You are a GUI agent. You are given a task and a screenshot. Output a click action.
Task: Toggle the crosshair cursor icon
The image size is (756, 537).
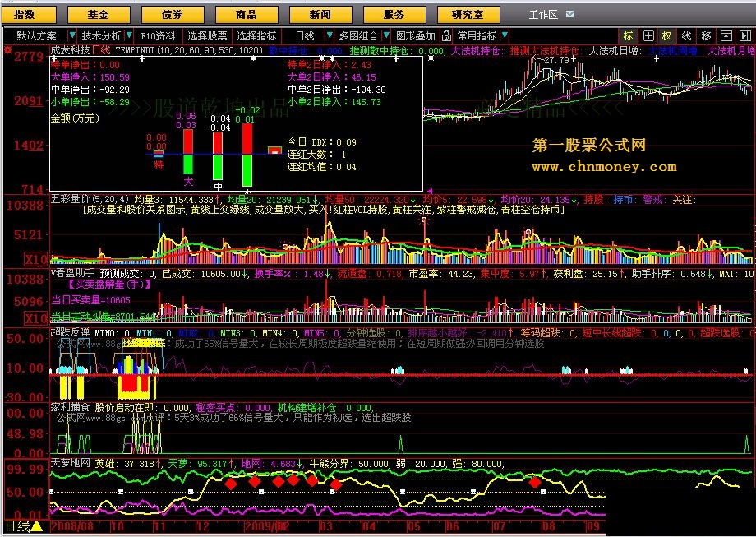pyautogui.click(x=648, y=35)
